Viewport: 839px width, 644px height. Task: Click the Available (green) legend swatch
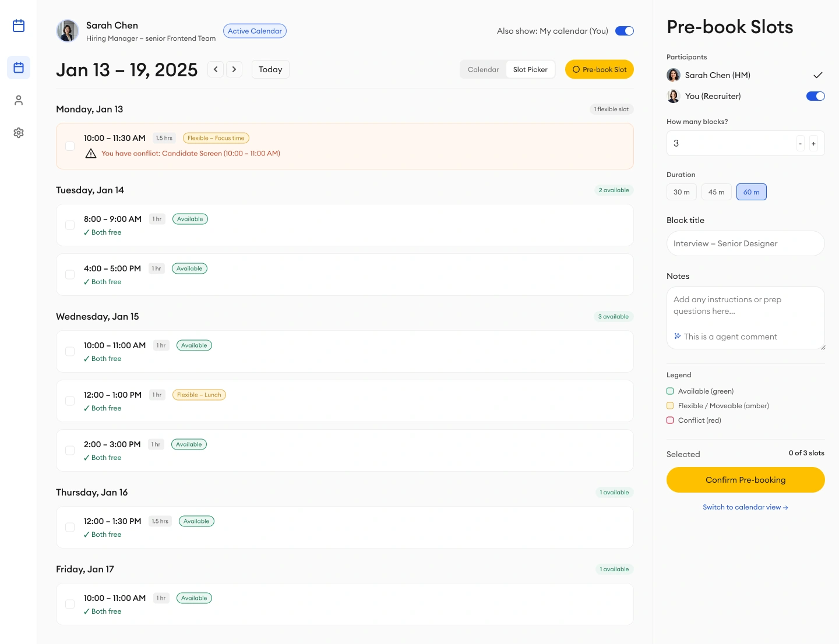coord(670,391)
